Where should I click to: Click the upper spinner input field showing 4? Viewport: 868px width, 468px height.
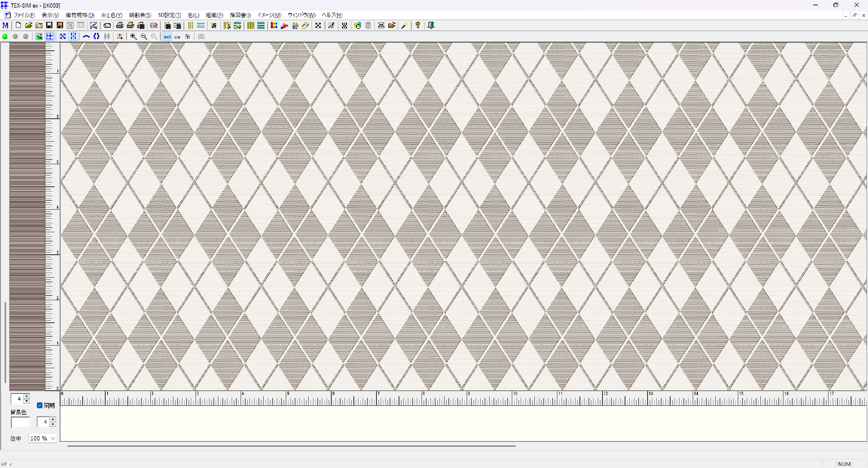[17, 399]
